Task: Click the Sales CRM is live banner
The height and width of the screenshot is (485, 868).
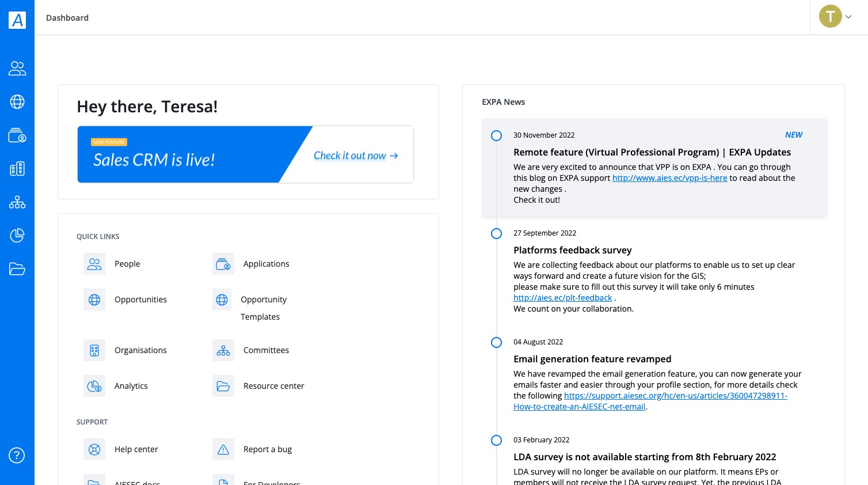Action: 246,154
